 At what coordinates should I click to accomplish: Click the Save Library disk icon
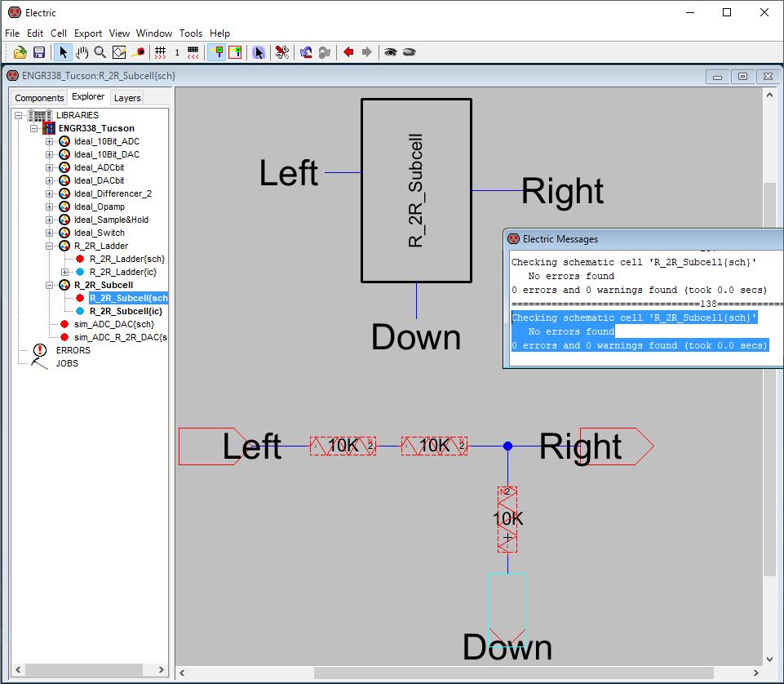click(x=38, y=52)
